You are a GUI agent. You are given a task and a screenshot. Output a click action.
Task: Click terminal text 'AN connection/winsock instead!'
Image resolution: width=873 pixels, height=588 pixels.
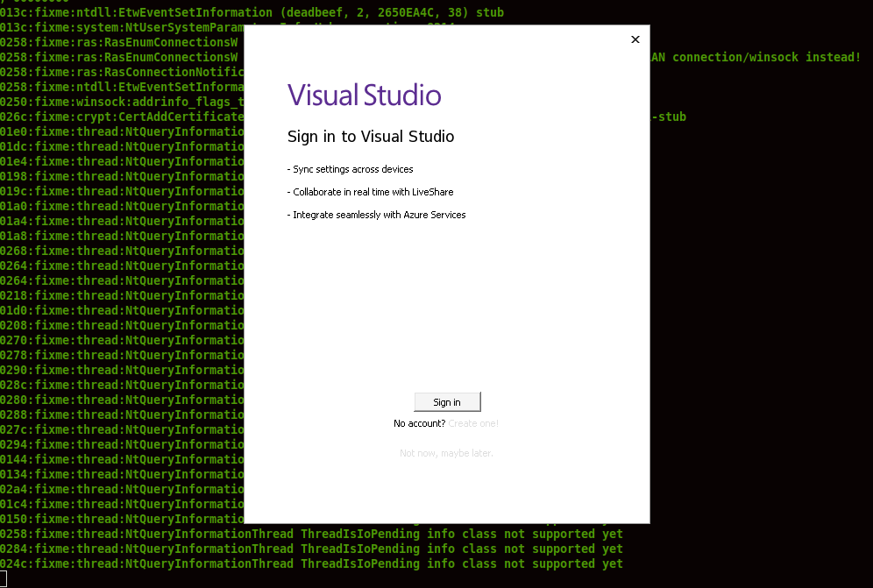756,57
